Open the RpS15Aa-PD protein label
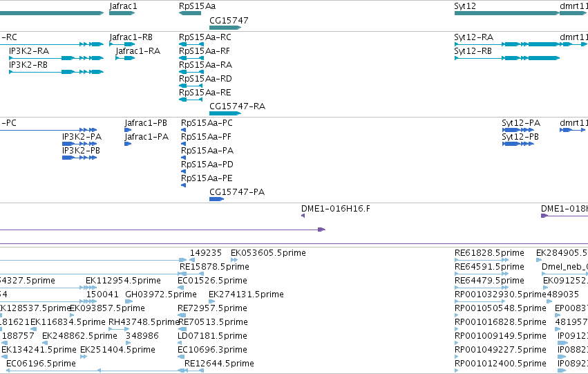The width and height of the screenshot is (588, 374). point(207,165)
